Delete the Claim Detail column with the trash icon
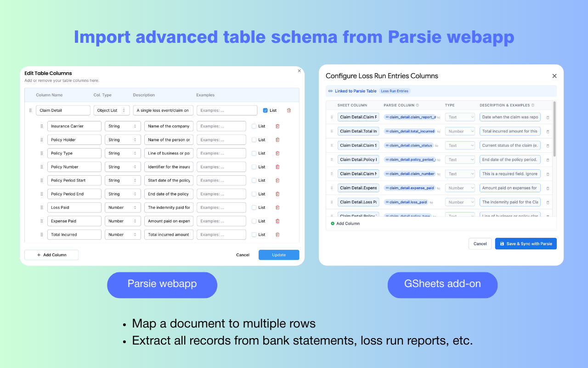The width and height of the screenshot is (588, 368). click(x=288, y=110)
